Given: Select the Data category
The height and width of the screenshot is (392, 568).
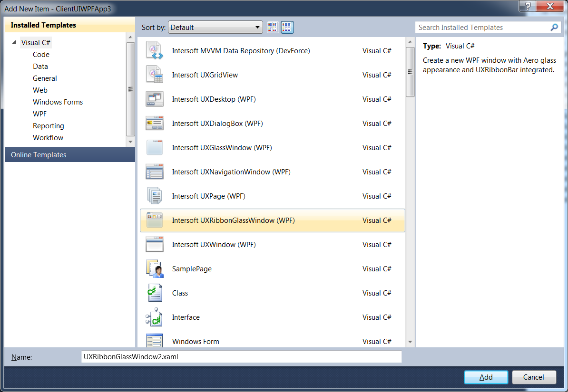Looking at the screenshot, I should [x=40, y=66].
